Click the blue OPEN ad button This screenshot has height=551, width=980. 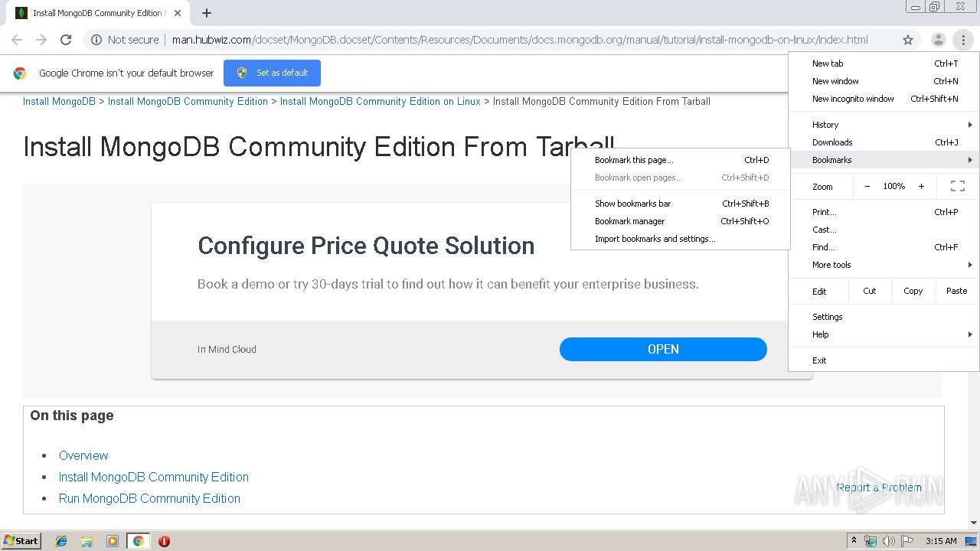click(x=663, y=349)
